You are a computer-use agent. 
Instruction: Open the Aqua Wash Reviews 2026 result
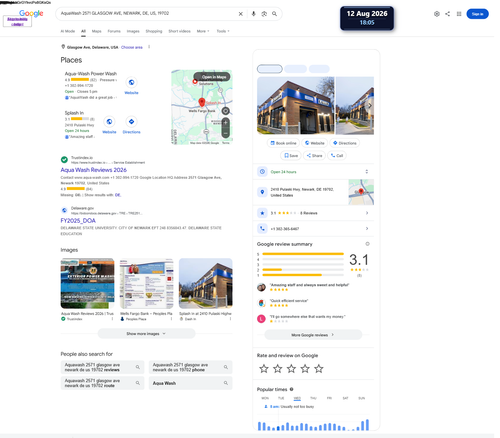[94, 170]
